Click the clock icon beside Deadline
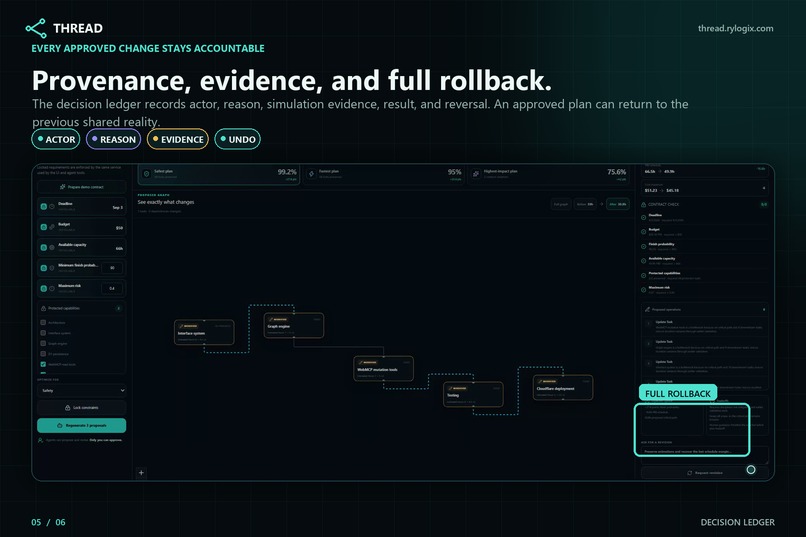Image resolution: width=806 pixels, height=537 pixels. [x=52, y=207]
